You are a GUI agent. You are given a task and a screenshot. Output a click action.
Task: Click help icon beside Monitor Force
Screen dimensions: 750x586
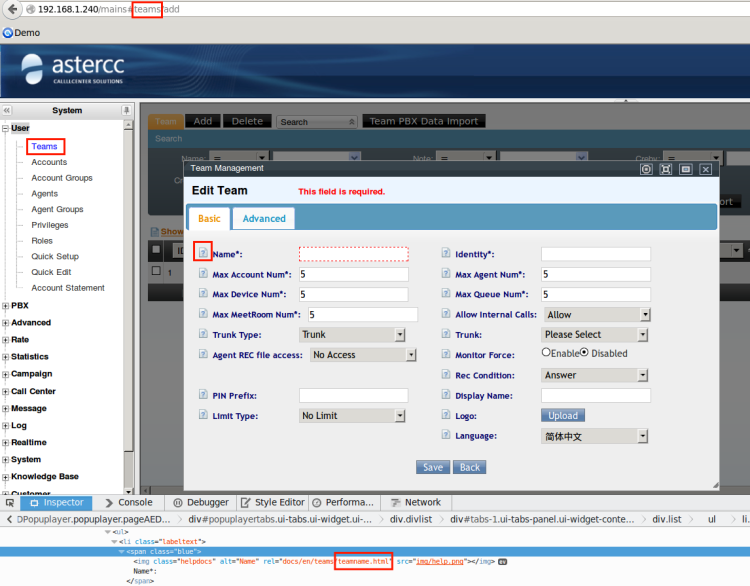(x=446, y=353)
